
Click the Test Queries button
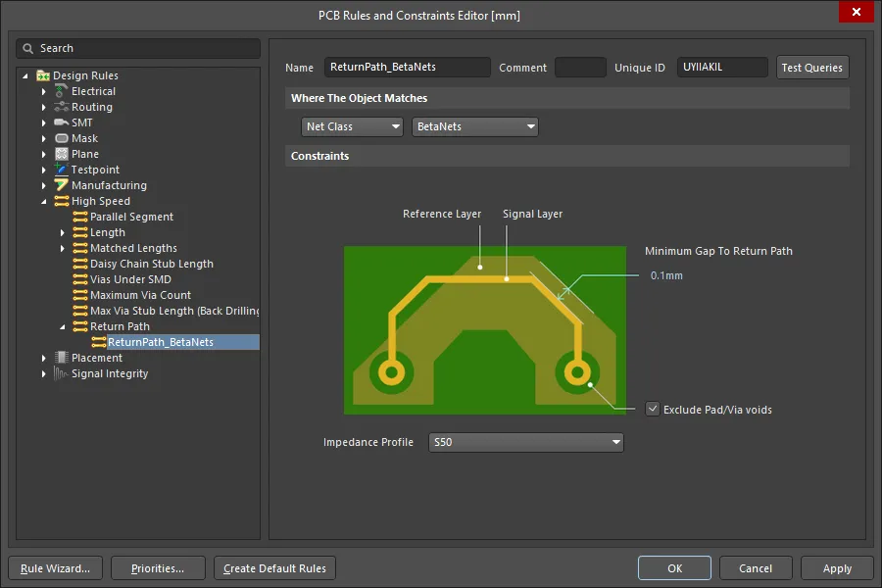click(x=811, y=68)
